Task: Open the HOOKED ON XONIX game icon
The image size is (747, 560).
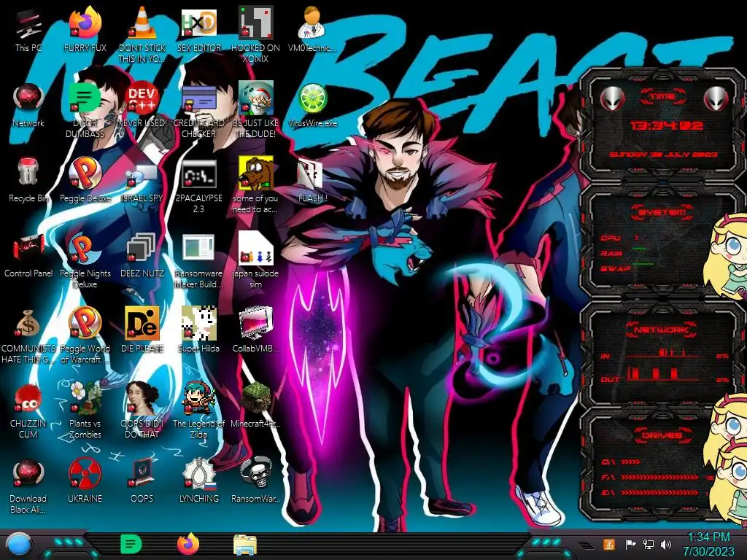Action: [x=255, y=23]
